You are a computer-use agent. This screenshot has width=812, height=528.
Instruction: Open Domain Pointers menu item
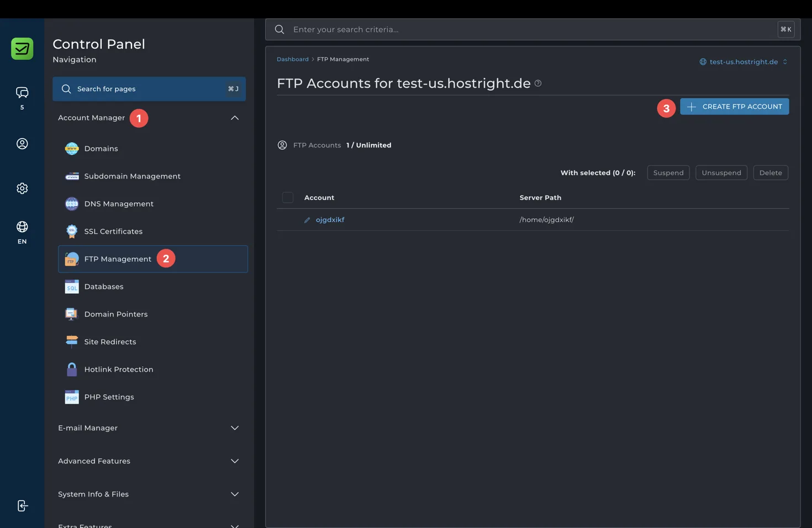pos(153,314)
